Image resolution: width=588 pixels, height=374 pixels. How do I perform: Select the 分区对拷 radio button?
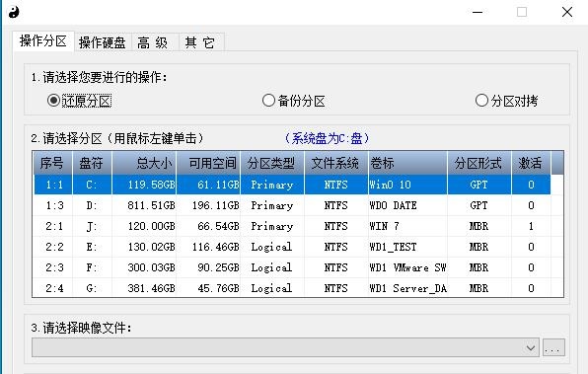click(x=506, y=101)
